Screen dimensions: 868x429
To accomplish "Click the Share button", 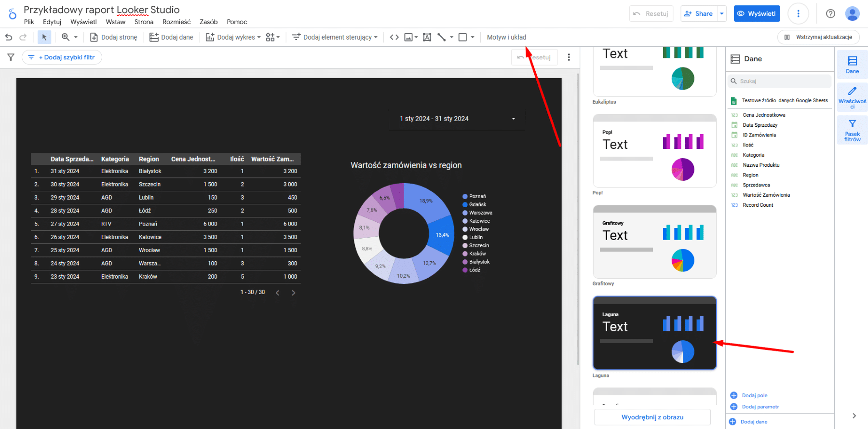I will (699, 13).
